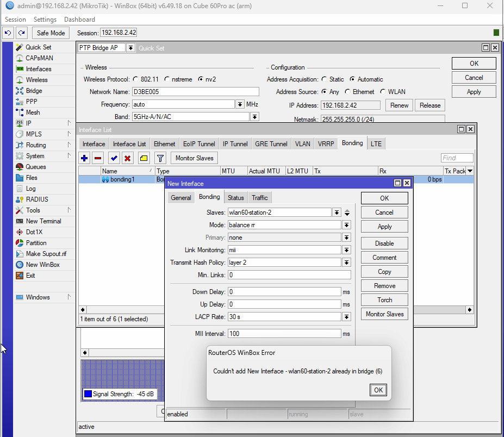The image size is (504, 437).
Task: Open Mode dropdown in Bonding tab
Action: pos(346,225)
